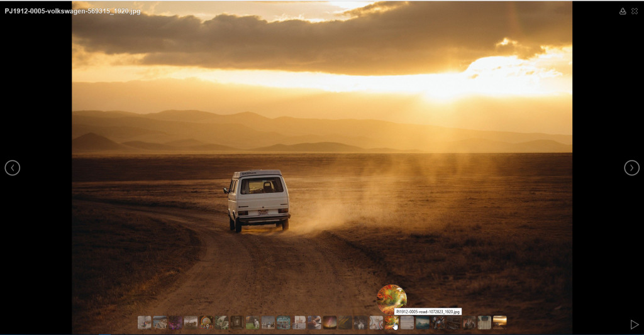Image resolution: width=644 pixels, height=335 pixels.
Task: Advance to the next image with right arrow
Action: [x=631, y=168]
